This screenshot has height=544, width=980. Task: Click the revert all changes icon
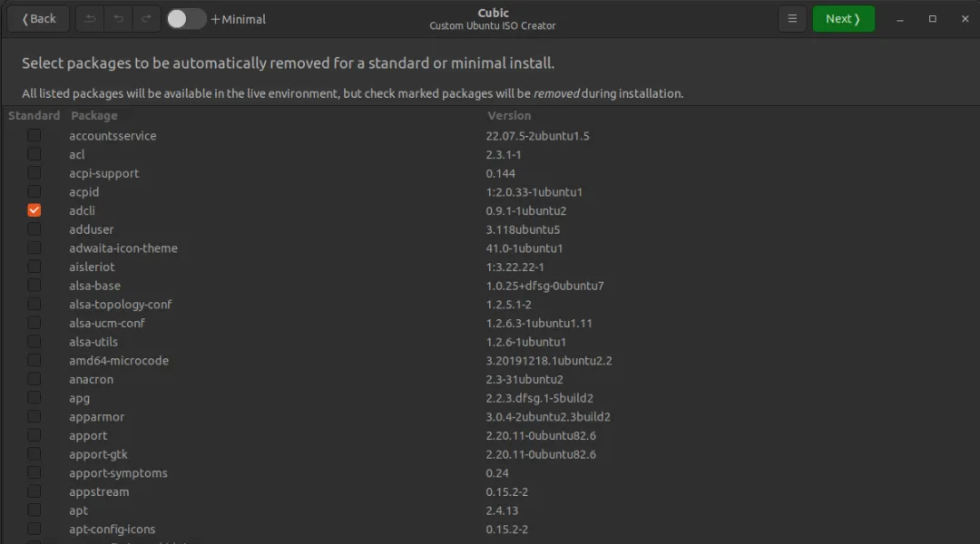[x=90, y=19]
